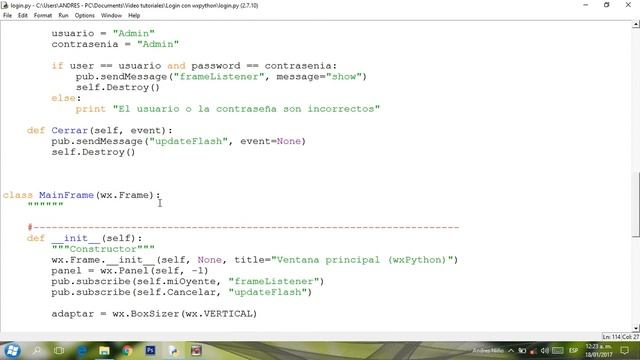Image resolution: width=640 pixels, height=360 pixels.
Task: Open Task View on taskbar
Action: pos(59,351)
